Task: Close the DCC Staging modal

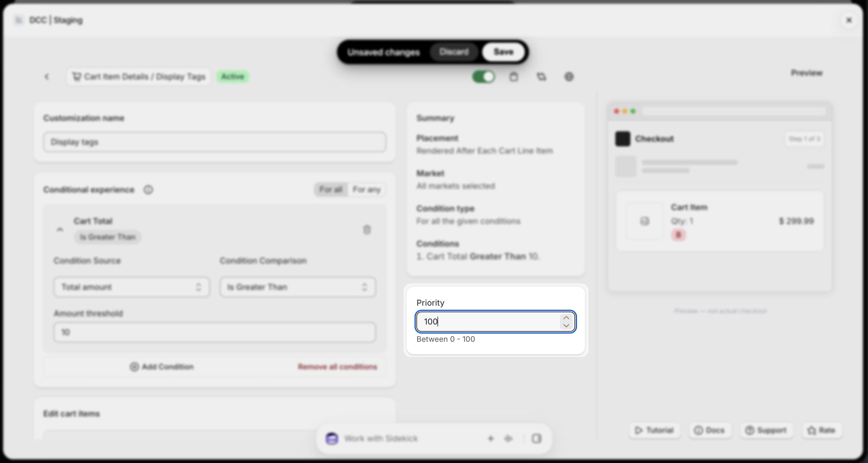Action: click(849, 20)
